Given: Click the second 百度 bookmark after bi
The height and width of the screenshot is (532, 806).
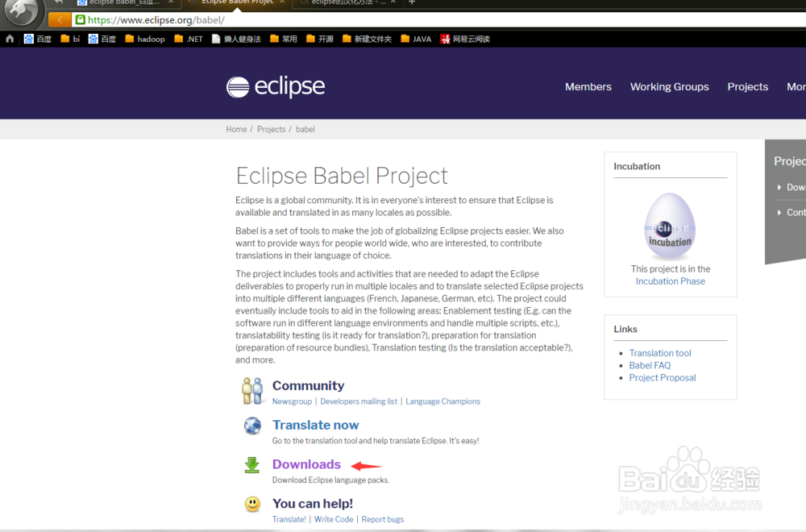Looking at the screenshot, I should click(x=102, y=39).
